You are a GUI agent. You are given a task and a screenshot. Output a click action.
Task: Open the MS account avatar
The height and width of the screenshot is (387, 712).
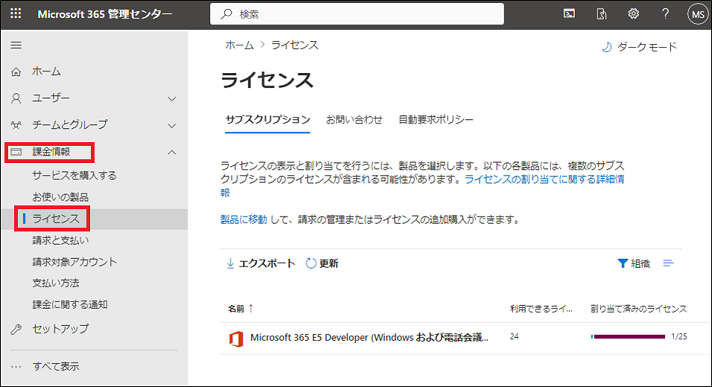697,15
